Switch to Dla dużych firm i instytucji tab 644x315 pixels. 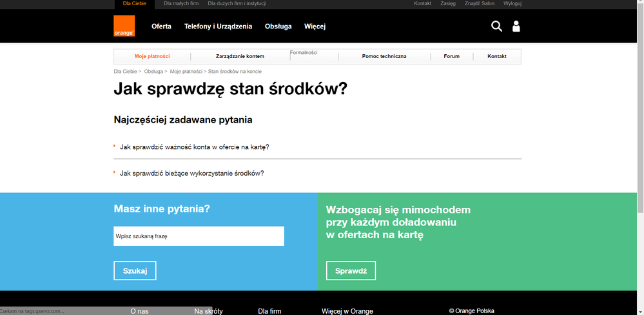pos(237,4)
